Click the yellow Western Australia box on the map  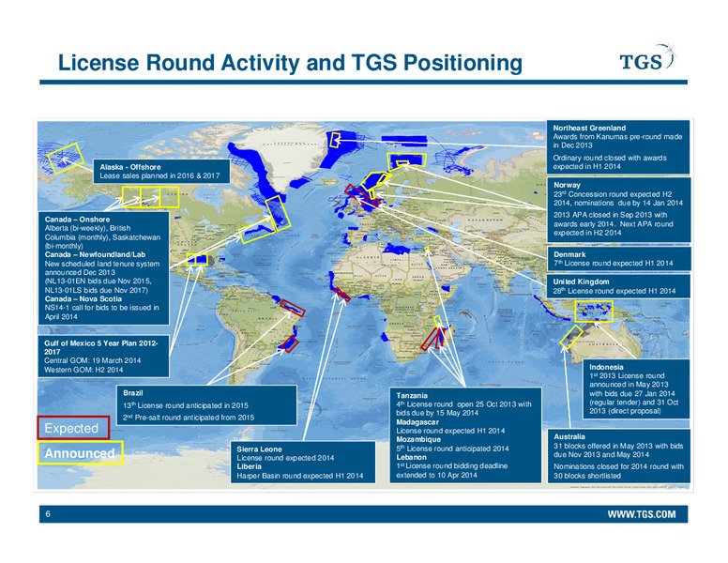click(x=571, y=337)
